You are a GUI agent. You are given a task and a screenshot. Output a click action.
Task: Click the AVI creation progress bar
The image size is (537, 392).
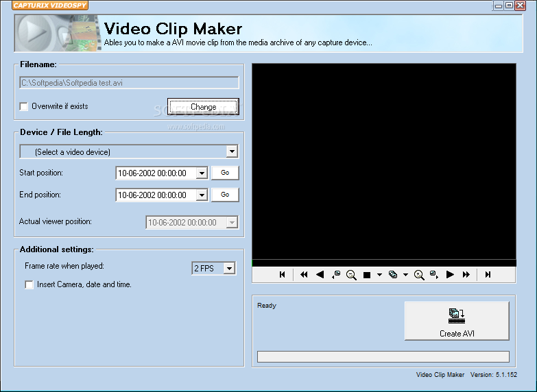(x=383, y=356)
